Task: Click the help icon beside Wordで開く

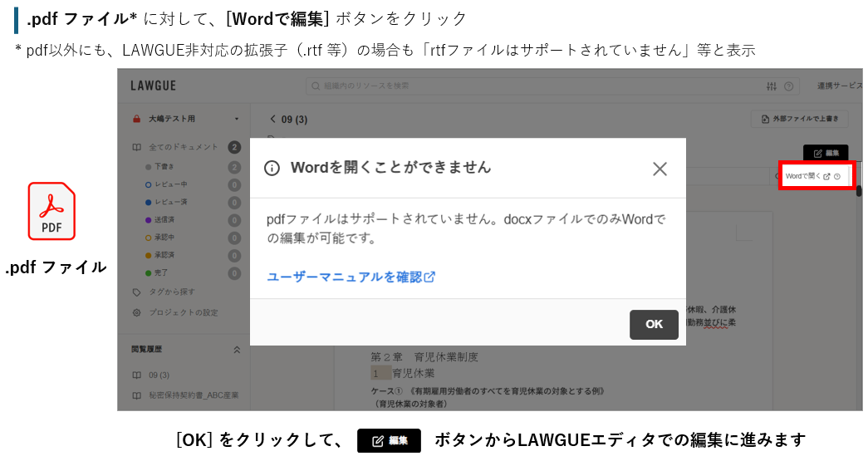Action: tap(837, 176)
